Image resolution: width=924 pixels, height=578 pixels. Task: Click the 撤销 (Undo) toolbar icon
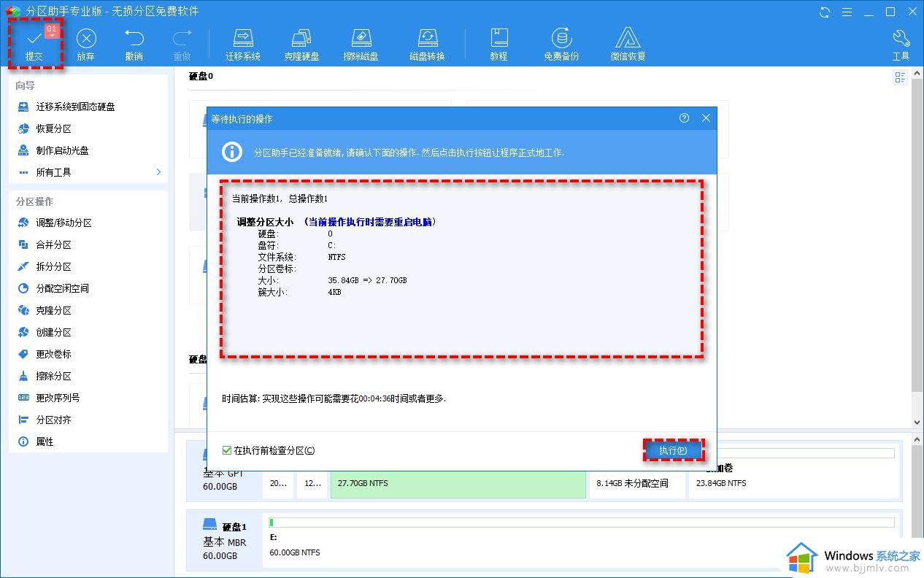coord(134,44)
